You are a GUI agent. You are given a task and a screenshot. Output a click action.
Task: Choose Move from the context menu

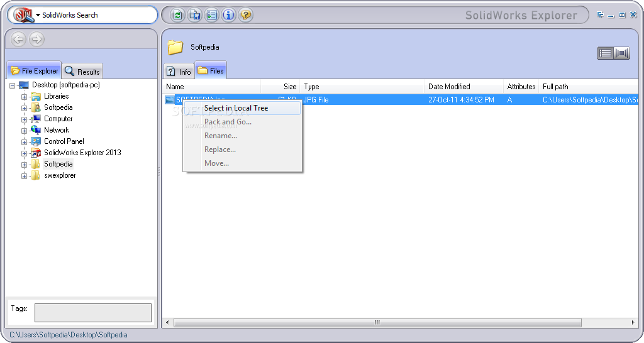pyautogui.click(x=242, y=163)
